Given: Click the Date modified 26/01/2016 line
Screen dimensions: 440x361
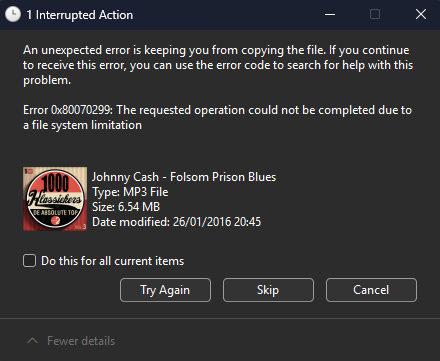Looking at the screenshot, I should click(177, 222).
